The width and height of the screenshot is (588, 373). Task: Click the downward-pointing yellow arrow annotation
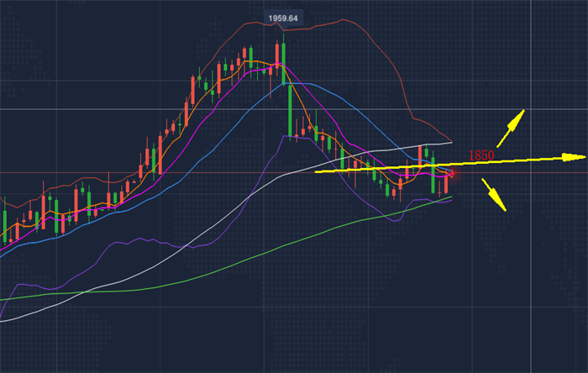494,195
